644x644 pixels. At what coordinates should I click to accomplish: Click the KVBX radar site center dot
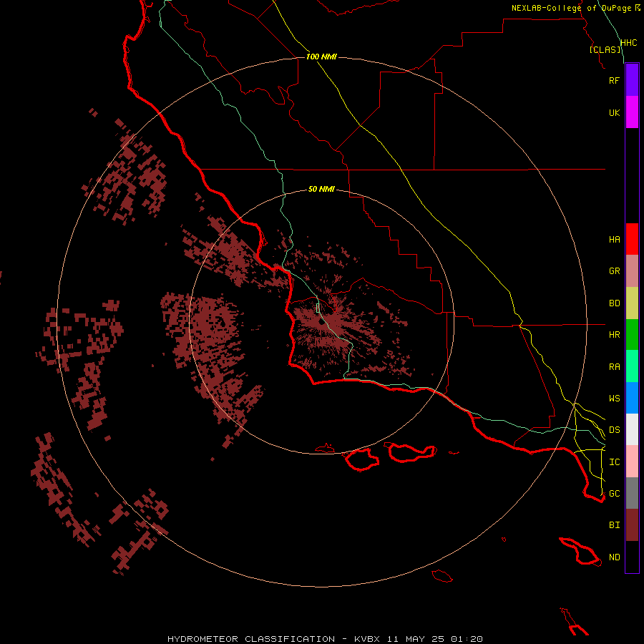pos(321,321)
